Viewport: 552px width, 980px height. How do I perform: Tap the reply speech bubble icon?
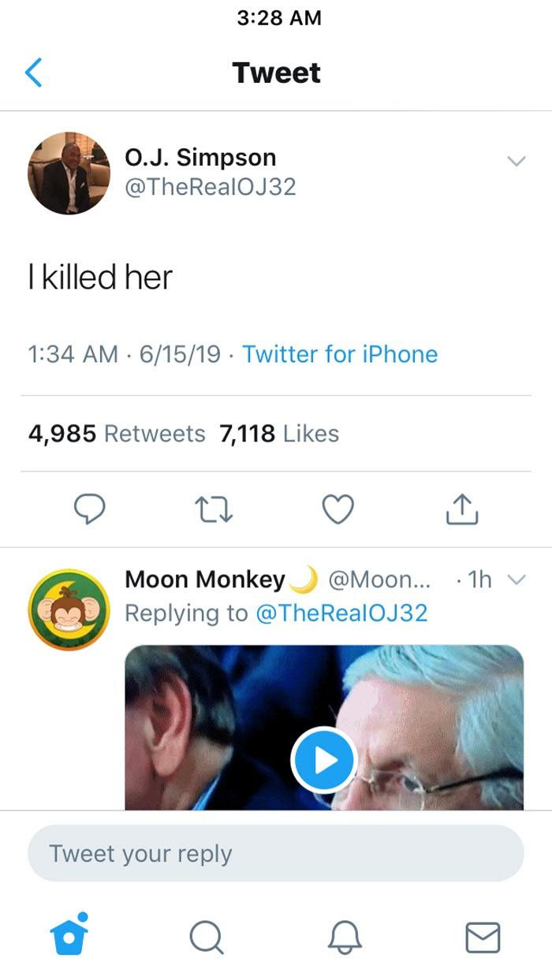pyautogui.click(x=90, y=510)
